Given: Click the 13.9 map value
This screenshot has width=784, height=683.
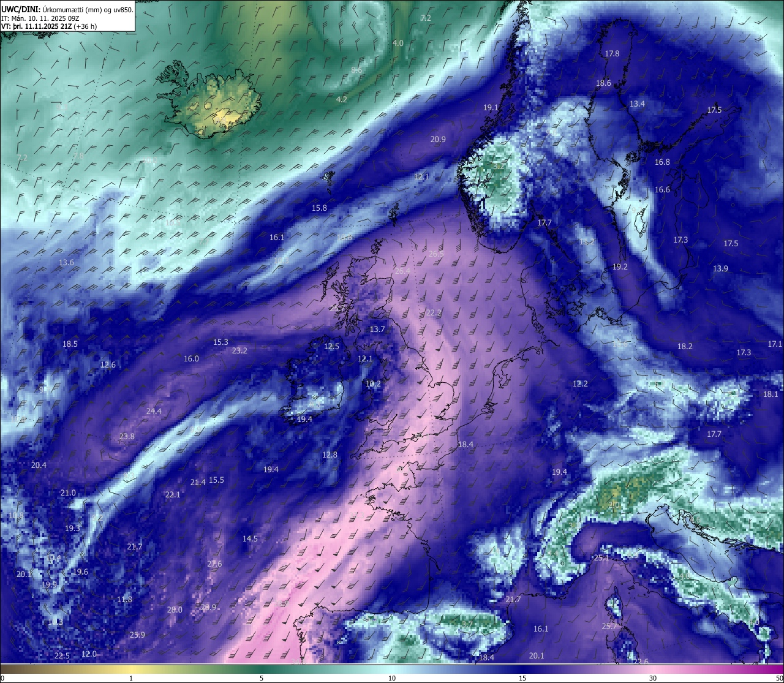Looking at the screenshot, I should [720, 269].
